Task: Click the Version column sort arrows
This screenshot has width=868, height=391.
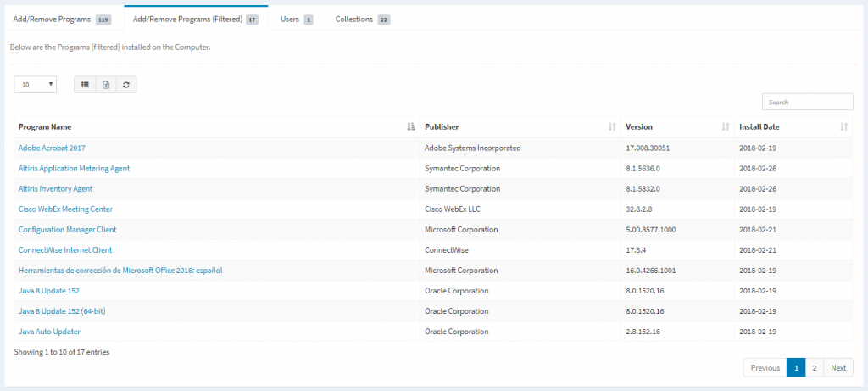Action: 725,127
